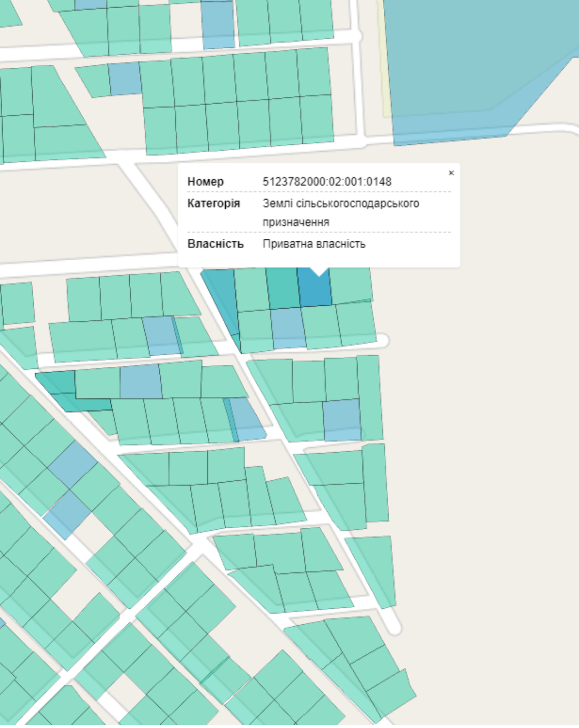Close the parcel info popup
The image size is (579, 728).
tap(451, 173)
